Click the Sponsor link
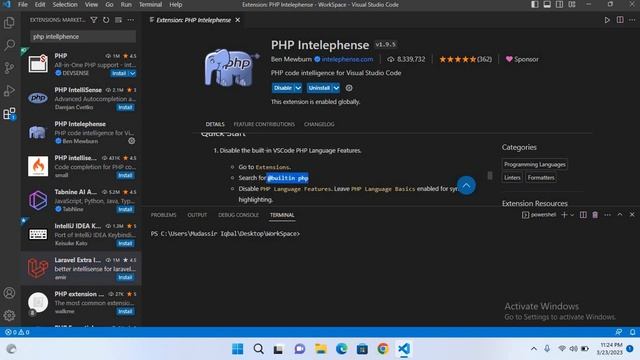Screen dimensions: 640x360 click(x=522, y=59)
